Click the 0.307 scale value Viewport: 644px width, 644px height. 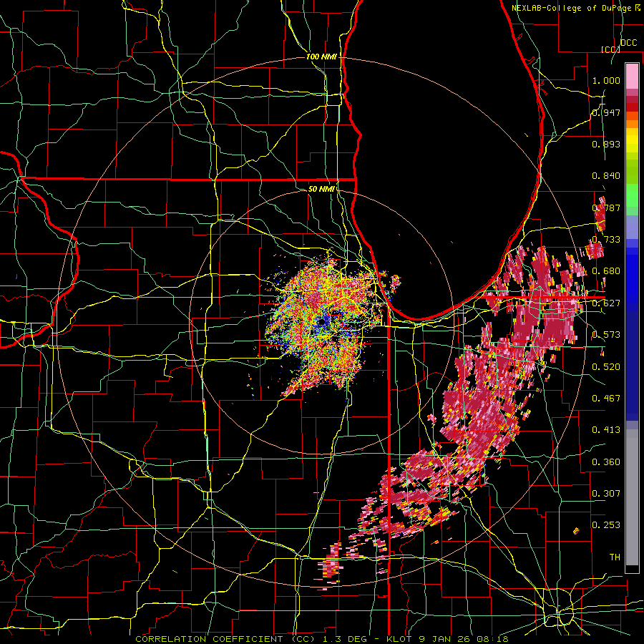(x=606, y=493)
